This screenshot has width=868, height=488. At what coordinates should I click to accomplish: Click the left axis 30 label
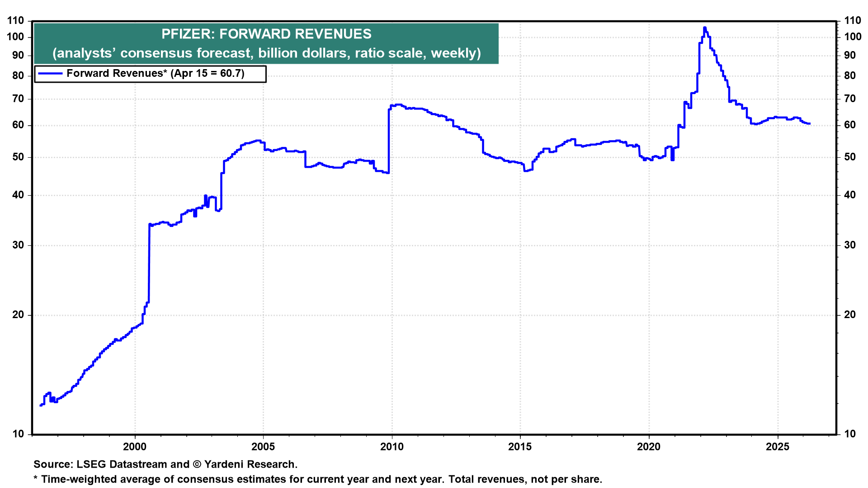(x=18, y=245)
